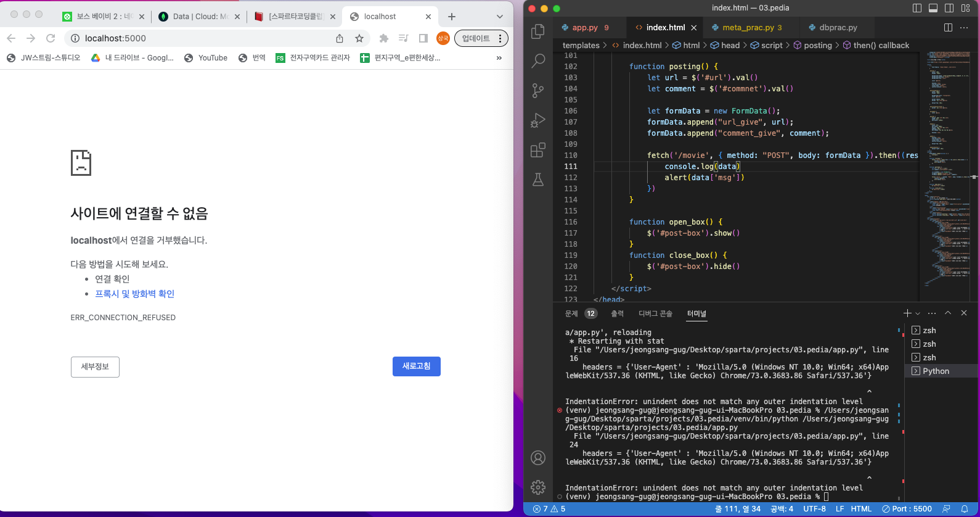This screenshot has width=980, height=517.
Task: Open Chrome tab search dropdown arrow
Action: (500, 17)
